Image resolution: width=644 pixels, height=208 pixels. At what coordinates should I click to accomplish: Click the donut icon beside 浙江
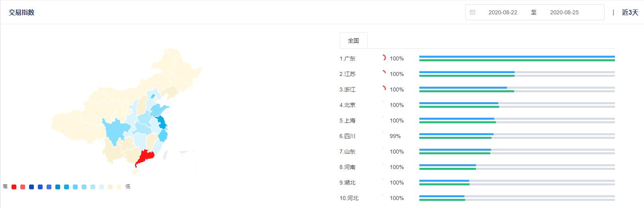(384, 89)
